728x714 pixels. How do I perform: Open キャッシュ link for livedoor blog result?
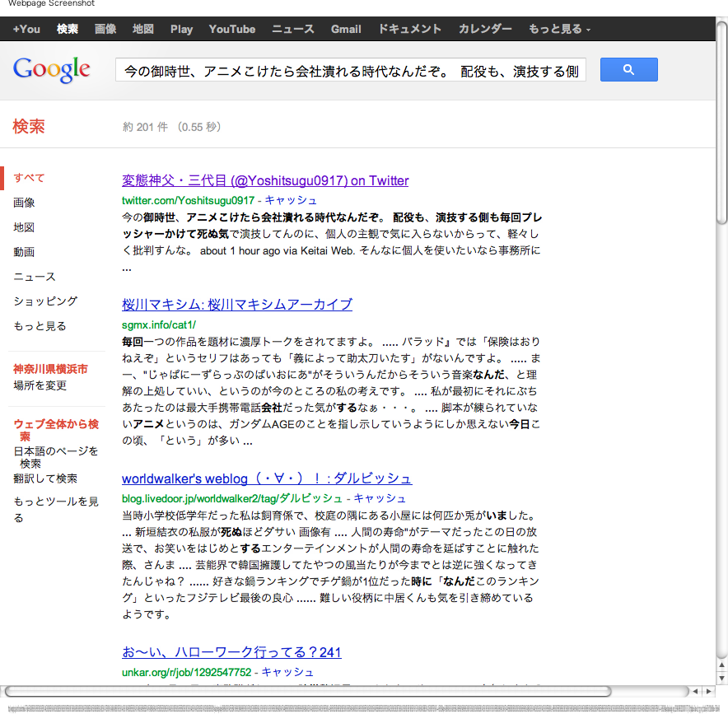tap(380, 498)
